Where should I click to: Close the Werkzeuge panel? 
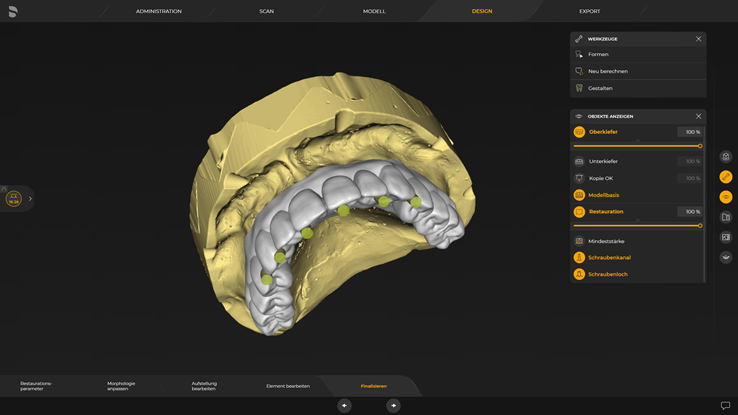(698, 39)
